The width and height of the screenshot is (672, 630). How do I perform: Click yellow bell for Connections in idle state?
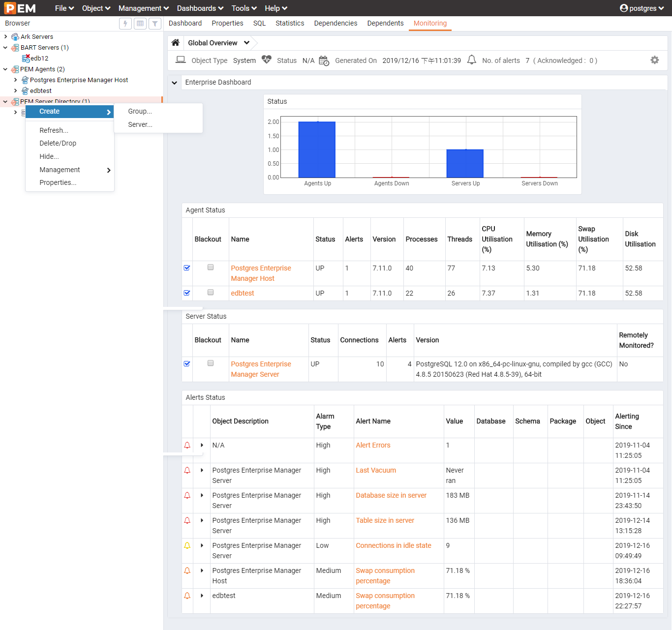pos(187,546)
